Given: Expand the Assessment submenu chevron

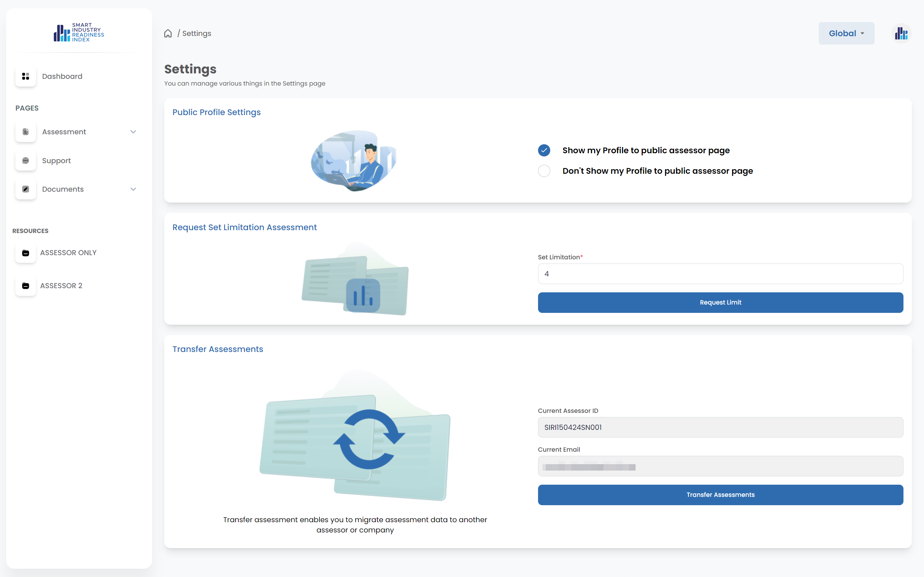Looking at the screenshot, I should pos(133,132).
